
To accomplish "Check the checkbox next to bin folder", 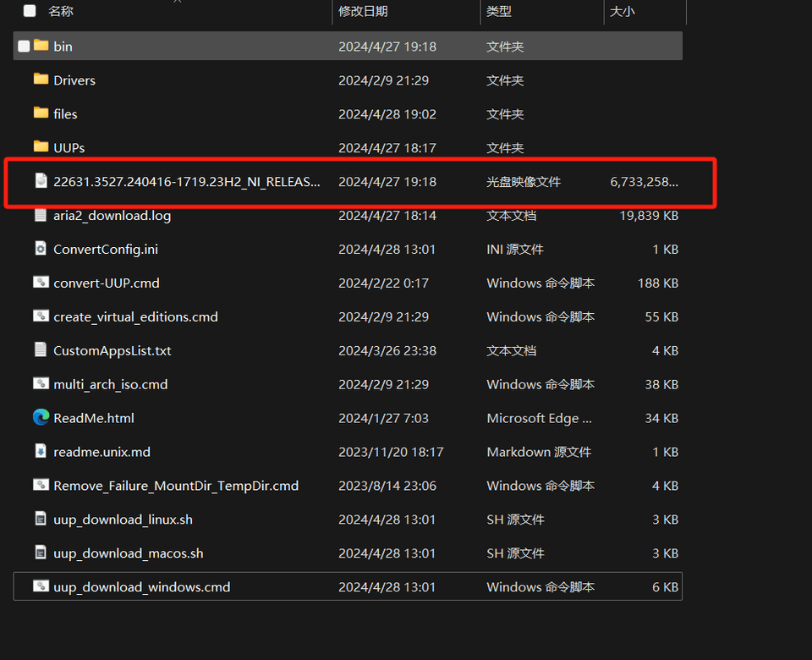I will [x=24, y=47].
